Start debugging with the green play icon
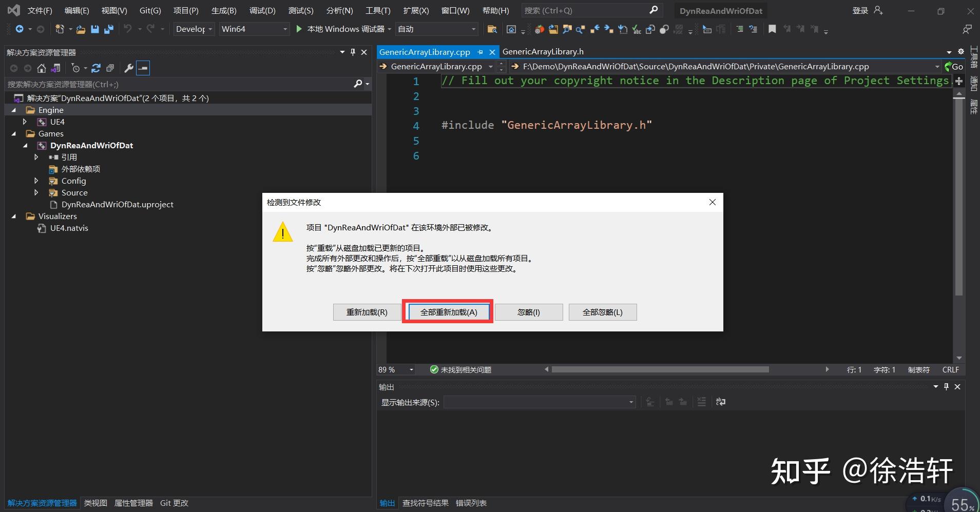The height and width of the screenshot is (512, 980). [299, 29]
